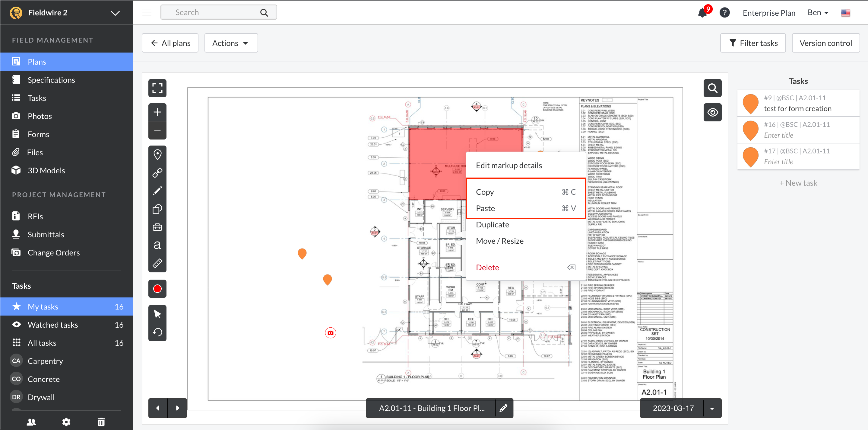Select Delete in the markup context menu

tap(488, 267)
